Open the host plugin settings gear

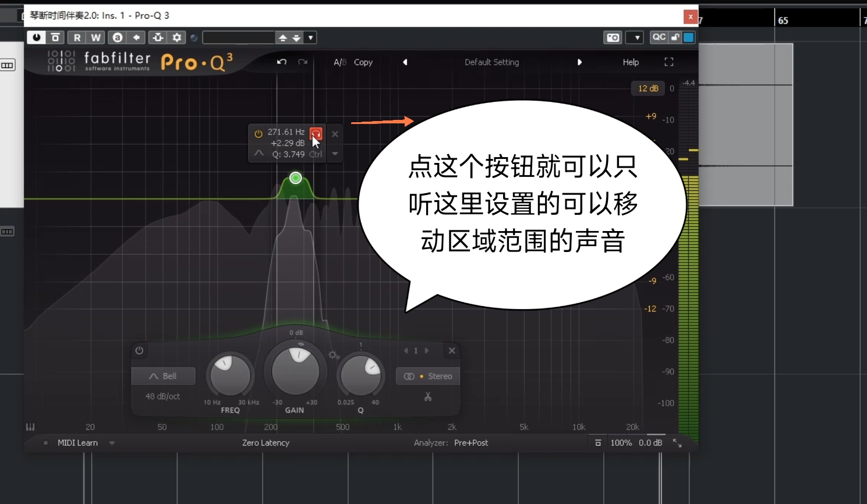(177, 37)
